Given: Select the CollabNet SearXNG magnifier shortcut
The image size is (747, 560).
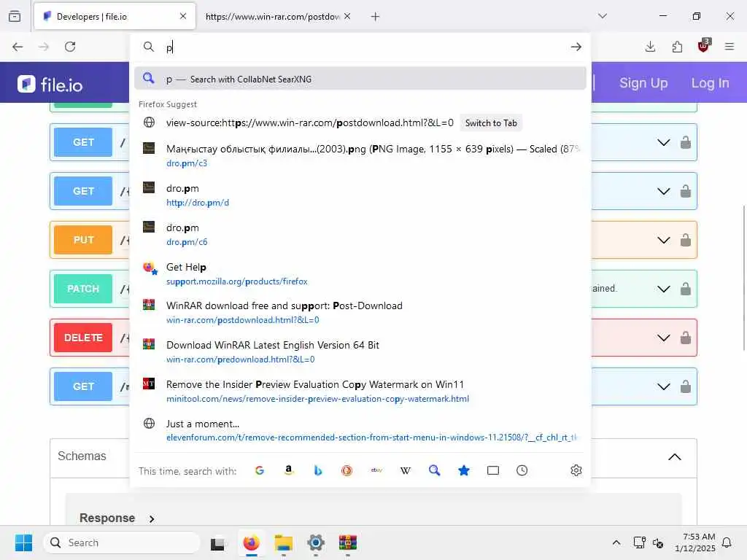Looking at the screenshot, I should [435, 470].
